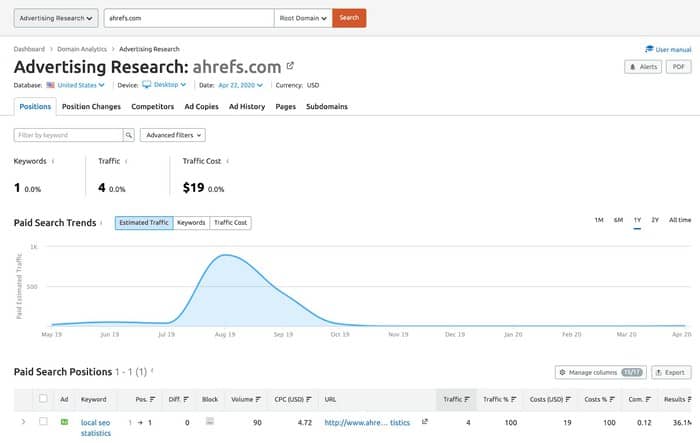Tick the checkbox for local seo statistics row
700x443 pixels.
43,421
